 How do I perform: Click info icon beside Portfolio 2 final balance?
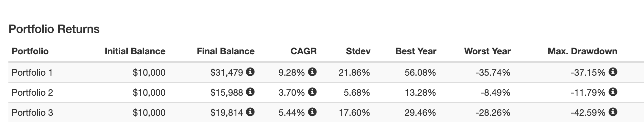[x=250, y=92]
